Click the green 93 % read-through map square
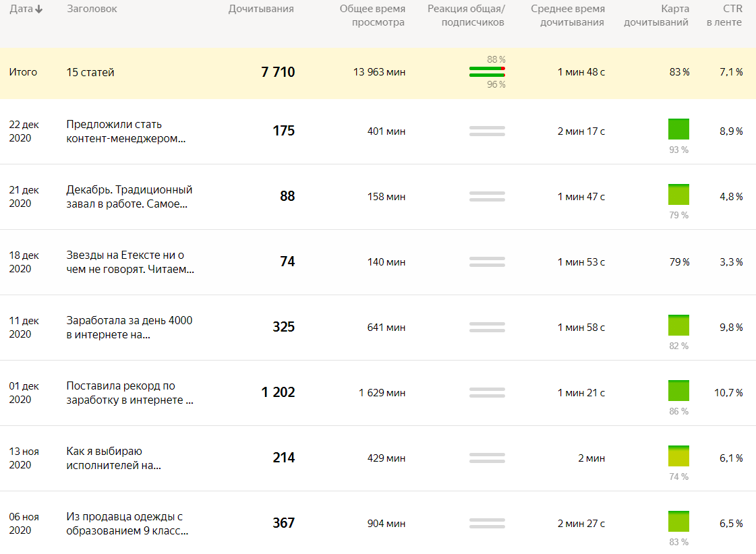The width and height of the screenshot is (756, 554). pos(678,129)
